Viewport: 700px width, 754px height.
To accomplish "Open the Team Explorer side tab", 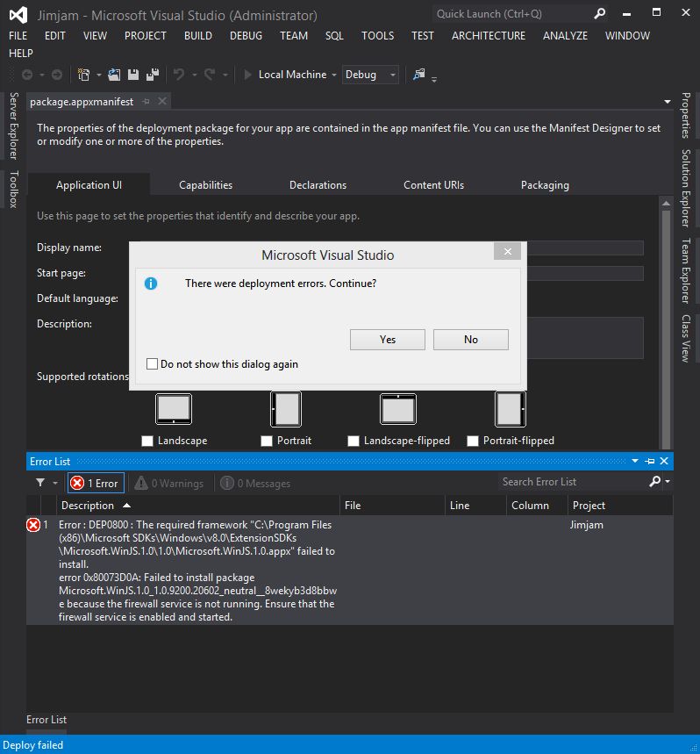I will click(x=686, y=270).
